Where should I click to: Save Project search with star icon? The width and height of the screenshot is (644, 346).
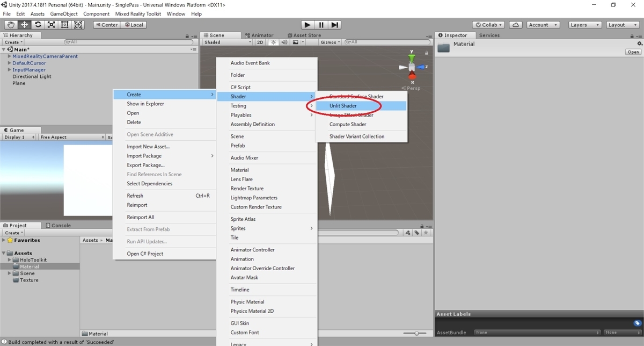[x=426, y=233]
